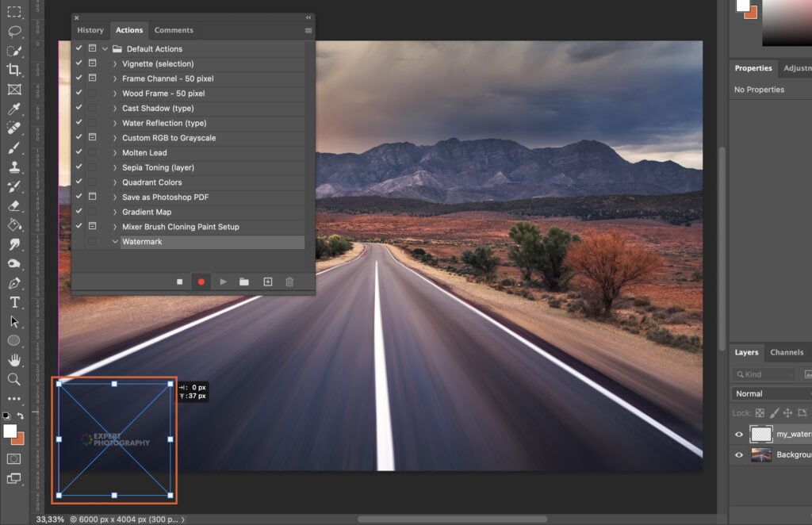Screen dimensions: 812x525
Task: Pick the Healing Brush tool
Action: tap(16, 128)
